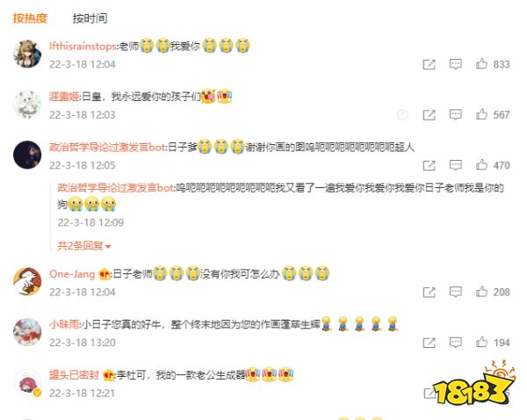The width and height of the screenshot is (527, 420).
Task: Expand 共2条回复 replies thread
Action: [x=84, y=246]
